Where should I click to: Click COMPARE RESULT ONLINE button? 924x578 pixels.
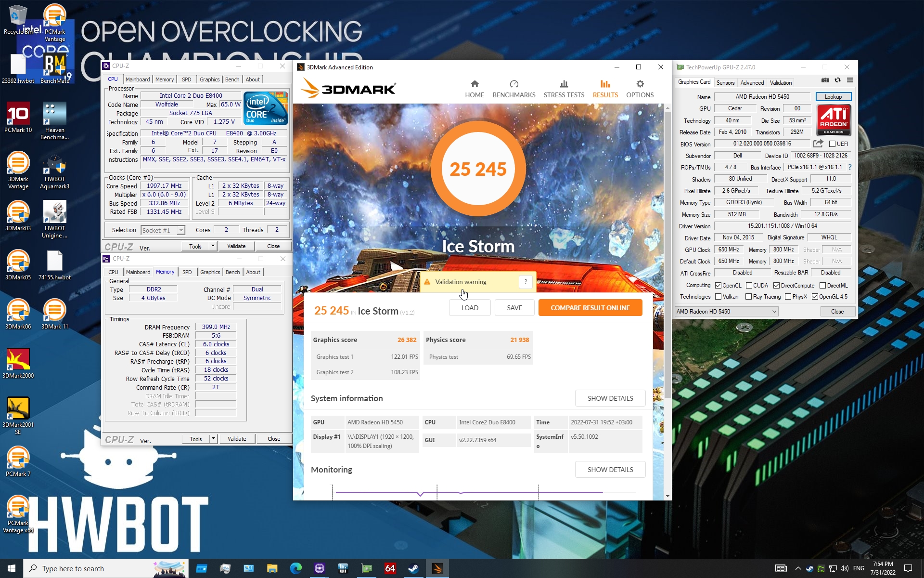[x=590, y=308]
